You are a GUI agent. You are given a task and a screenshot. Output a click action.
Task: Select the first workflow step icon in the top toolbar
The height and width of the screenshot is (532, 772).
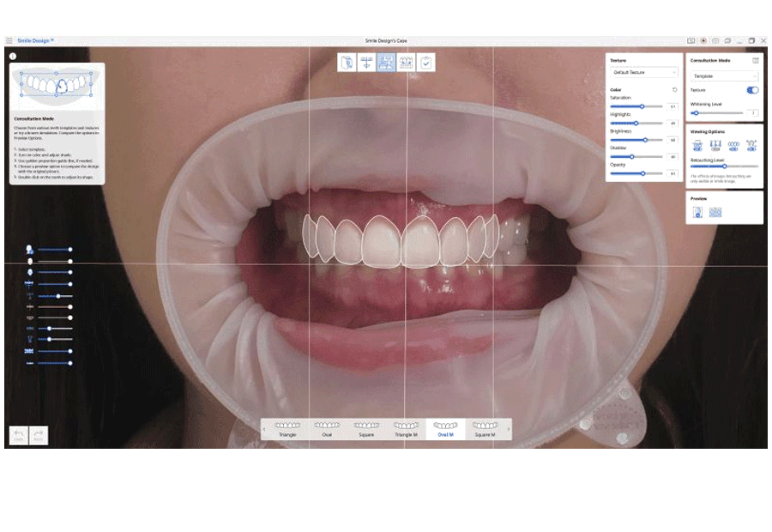tap(346, 62)
